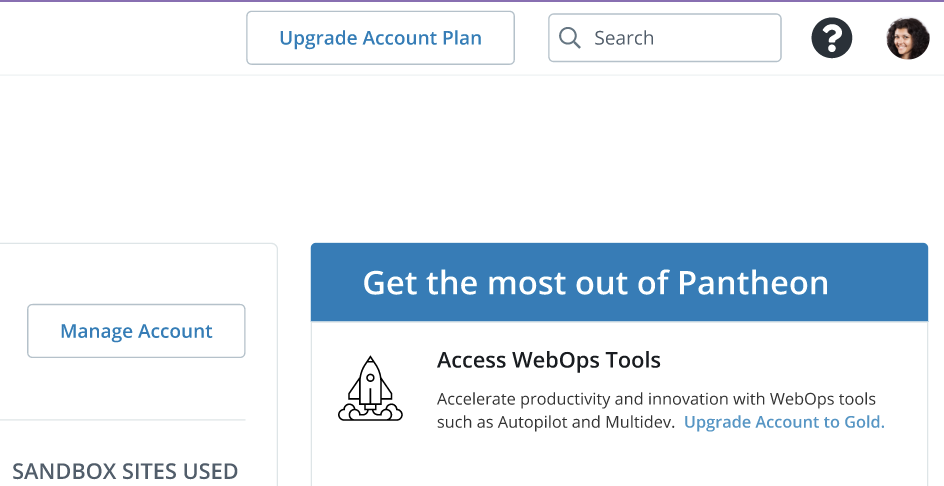
Task: Click the magnifying glass search icon
Action: [569, 38]
